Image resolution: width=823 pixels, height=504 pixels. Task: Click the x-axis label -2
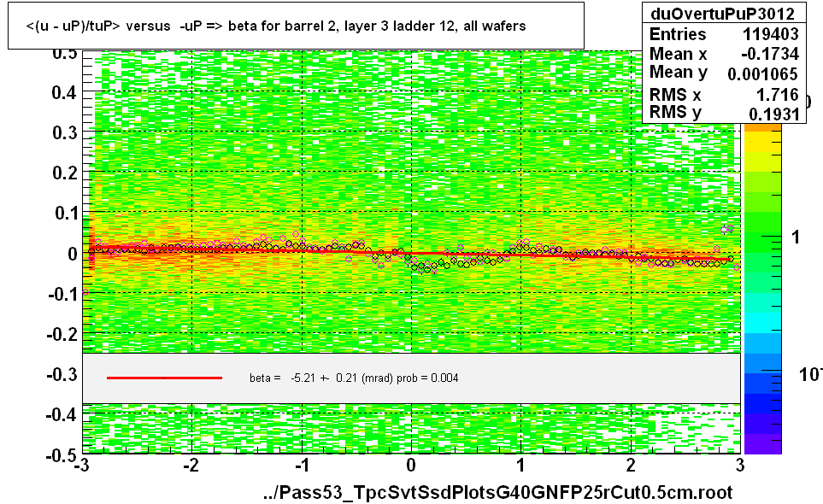pos(191,466)
